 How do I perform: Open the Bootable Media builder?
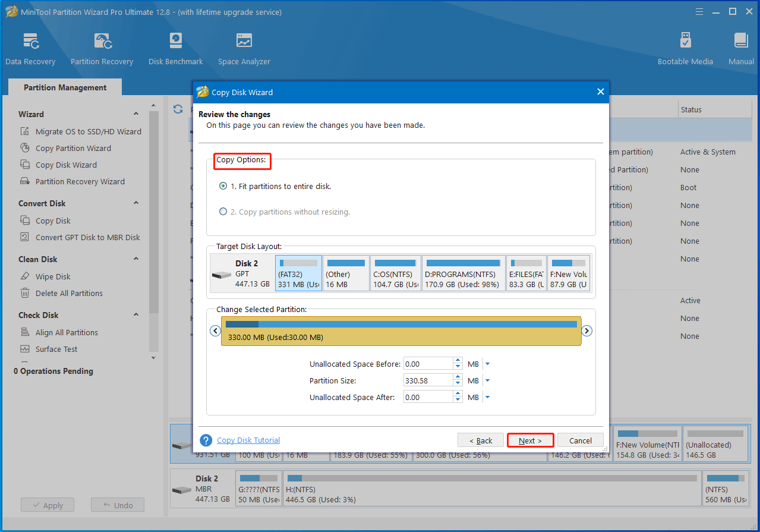(685, 49)
